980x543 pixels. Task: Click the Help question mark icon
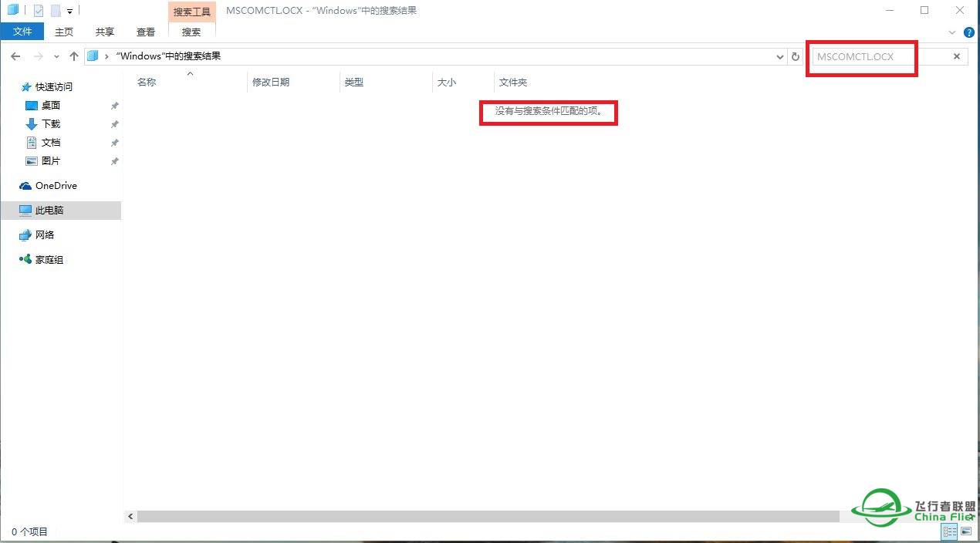(969, 32)
